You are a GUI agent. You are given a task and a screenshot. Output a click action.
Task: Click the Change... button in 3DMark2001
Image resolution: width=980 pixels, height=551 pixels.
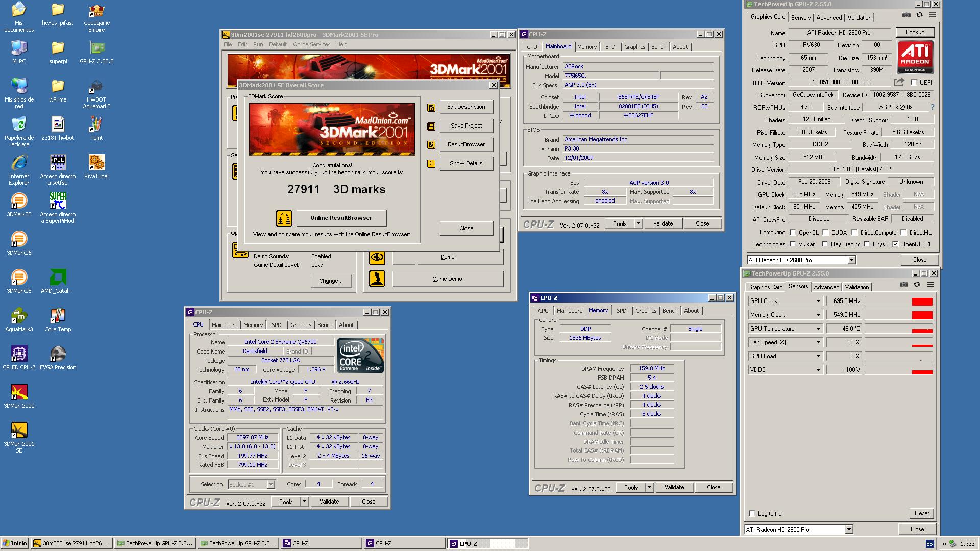[331, 281]
